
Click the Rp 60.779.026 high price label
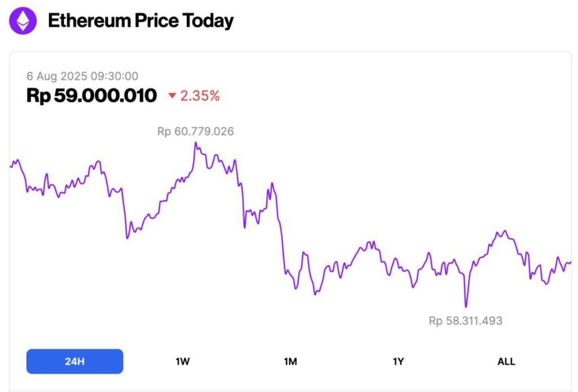tap(196, 131)
